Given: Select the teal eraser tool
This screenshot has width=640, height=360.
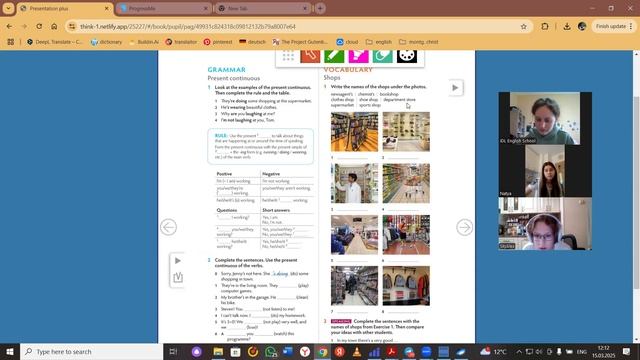Looking at the screenshot, I should coord(382,56).
